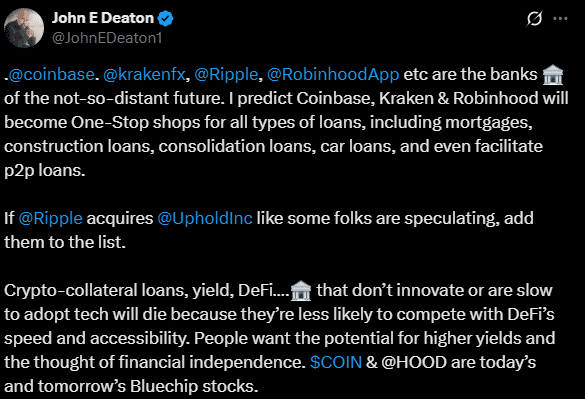The image size is (585, 399).
Task: Click the blue verified checkmark badge
Action: tap(165, 18)
